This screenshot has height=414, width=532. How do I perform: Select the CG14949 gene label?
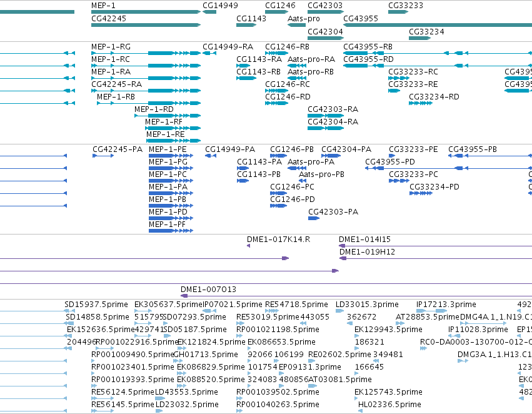(x=220, y=6)
